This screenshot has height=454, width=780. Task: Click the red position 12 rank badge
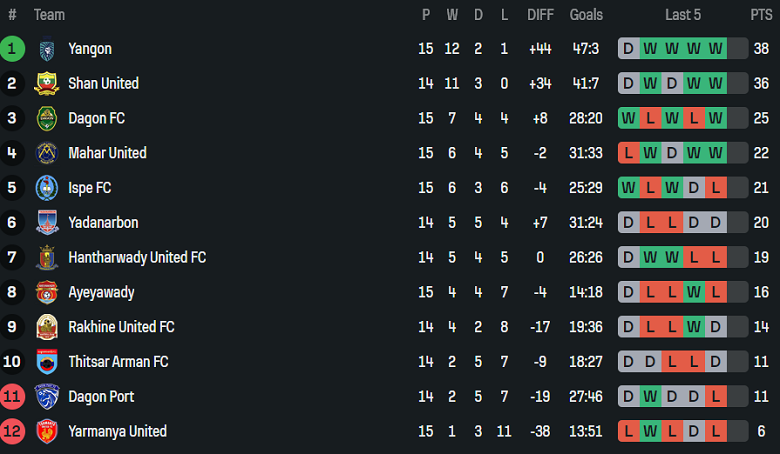13,432
